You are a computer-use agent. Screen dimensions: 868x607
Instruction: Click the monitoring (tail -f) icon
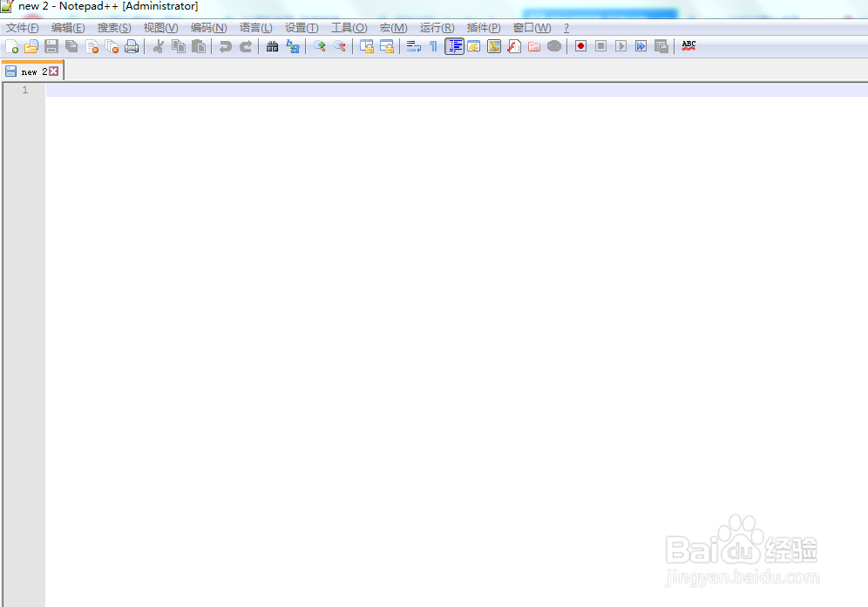(554, 46)
